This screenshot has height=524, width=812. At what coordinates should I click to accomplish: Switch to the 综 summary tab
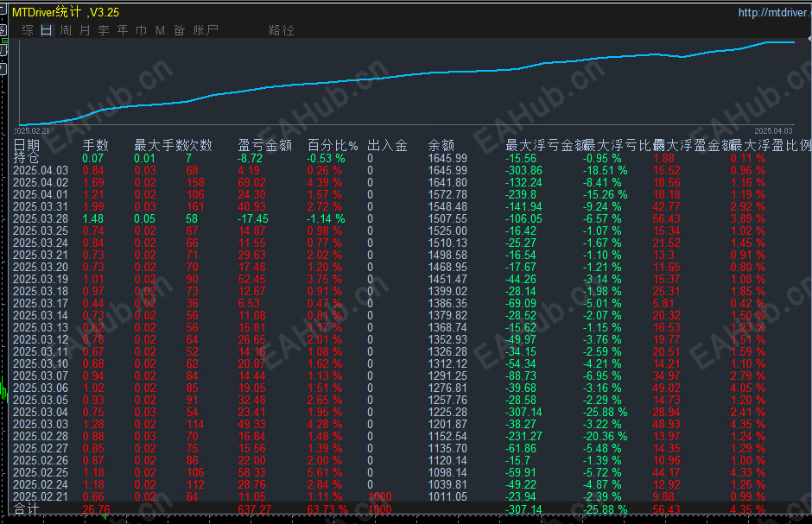click(x=28, y=30)
